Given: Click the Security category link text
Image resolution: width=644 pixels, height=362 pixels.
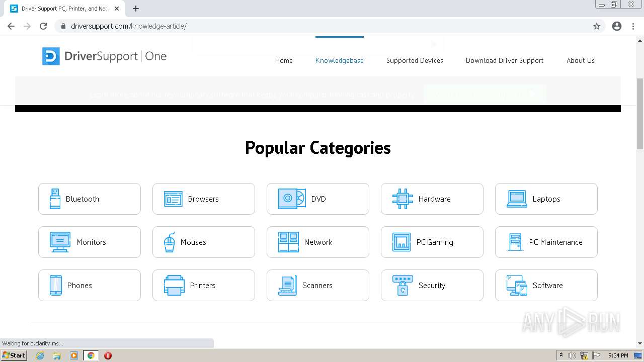Looking at the screenshot, I should pos(432,286).
